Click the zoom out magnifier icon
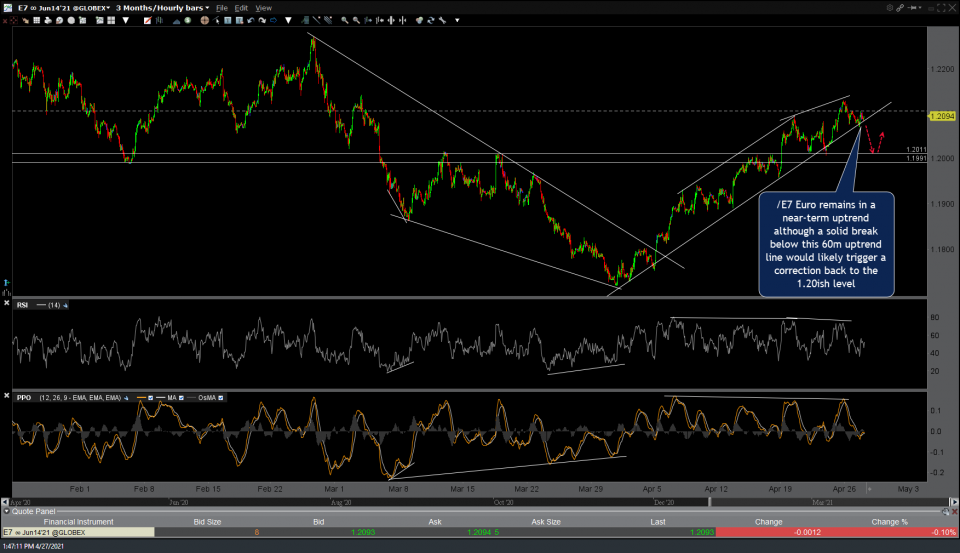Viewport: 960px width, 553px height. 357,20
